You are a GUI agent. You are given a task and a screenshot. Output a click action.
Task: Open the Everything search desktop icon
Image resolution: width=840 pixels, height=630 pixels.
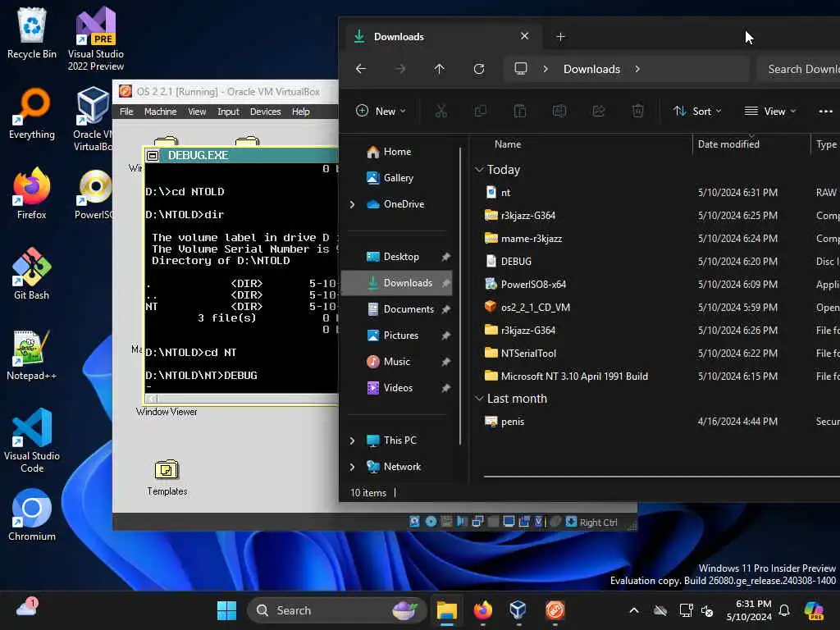(32, 113)
